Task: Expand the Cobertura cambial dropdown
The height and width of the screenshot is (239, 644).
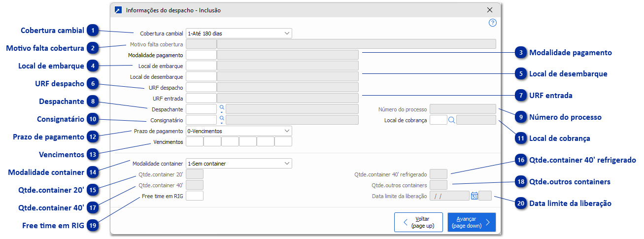Action: [x=287, y=34]
